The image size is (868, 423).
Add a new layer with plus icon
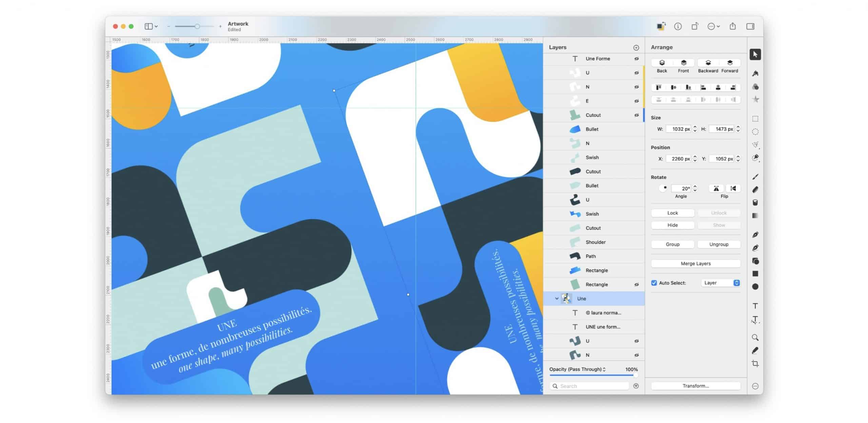(636, 48)
